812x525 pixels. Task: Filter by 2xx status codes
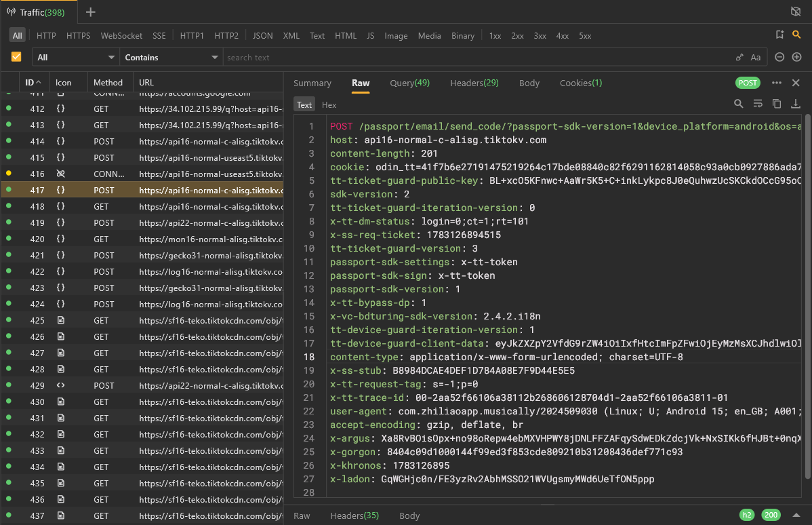(x=517, y=36)
